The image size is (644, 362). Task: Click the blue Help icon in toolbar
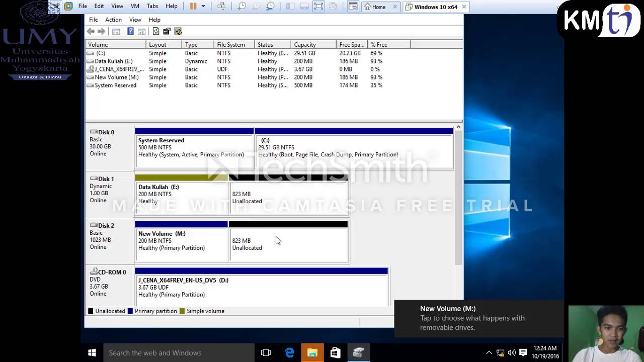[x=130, y=31]
